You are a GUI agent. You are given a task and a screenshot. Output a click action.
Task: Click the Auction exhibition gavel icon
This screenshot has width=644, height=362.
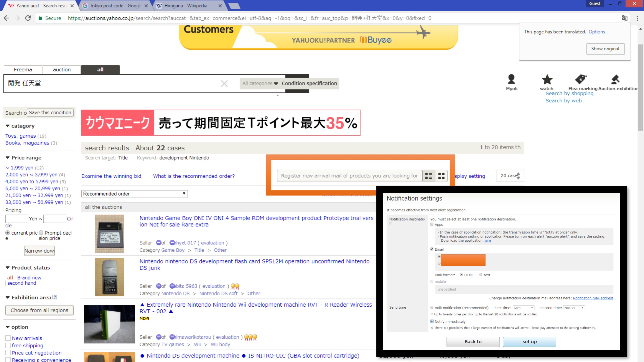click(615, 79)
